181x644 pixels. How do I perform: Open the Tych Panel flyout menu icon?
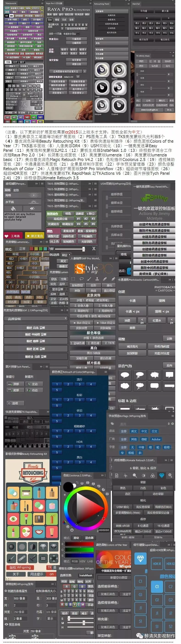pyautogui.click(x=47, y=366)
